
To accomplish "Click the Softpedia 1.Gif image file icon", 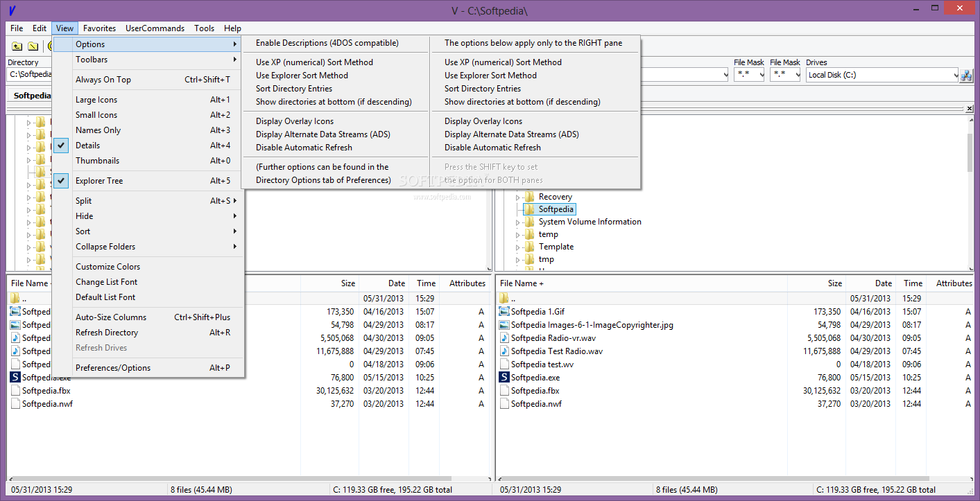I will pyautogui.click(x=504, y=312).
